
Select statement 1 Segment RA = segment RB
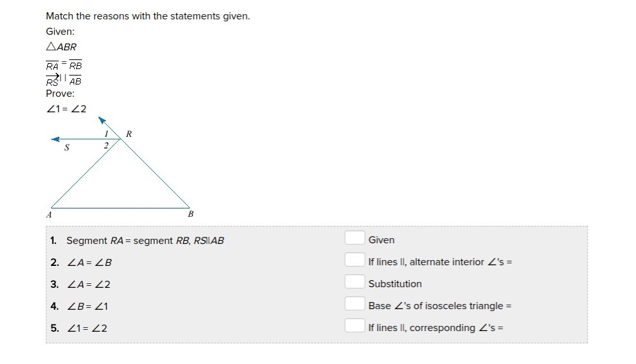145,241
